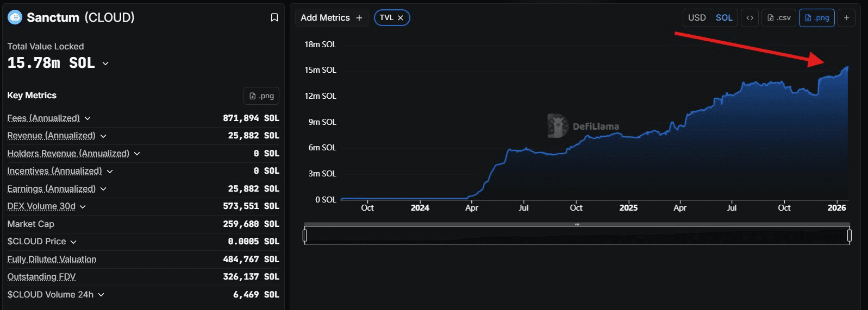The image size is (868, 310).
Task: Remove TVL metric using its X icon
Action: [401, 18]
